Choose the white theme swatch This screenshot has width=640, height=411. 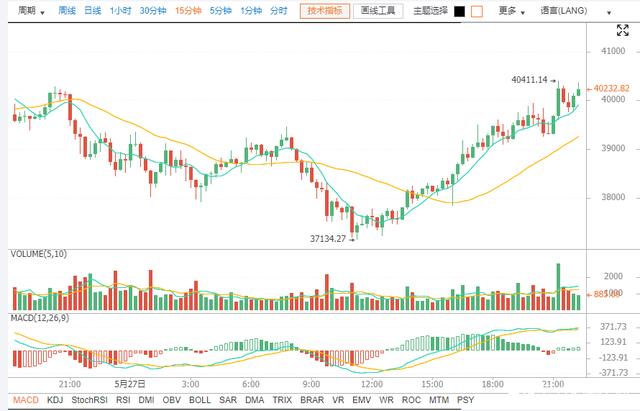(x=477, y=11)
